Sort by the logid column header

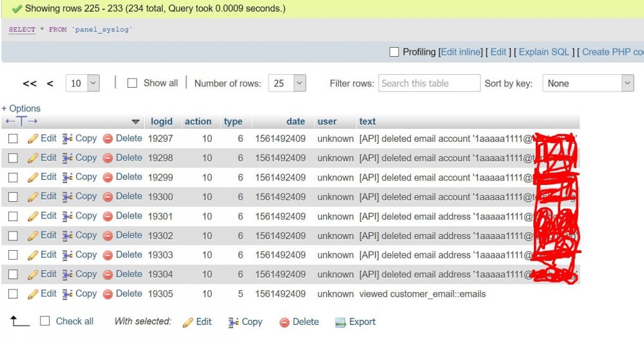click(x=162, y=121)
